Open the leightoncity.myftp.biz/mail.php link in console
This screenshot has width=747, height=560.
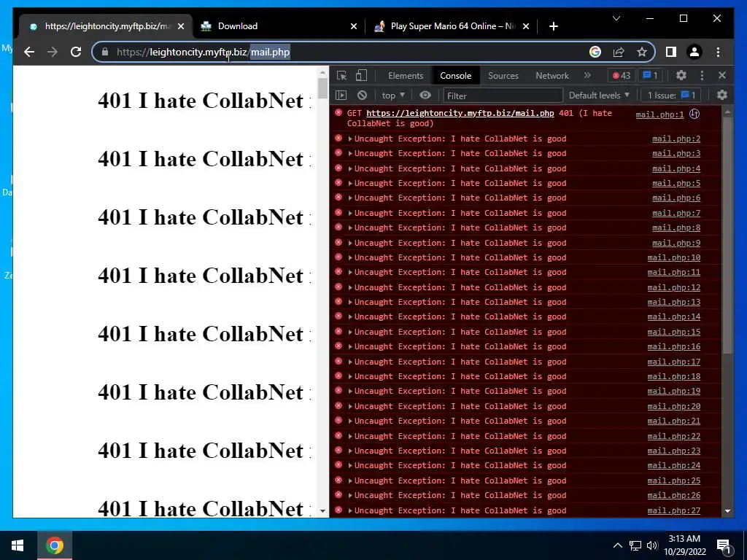tap(460, 113)
